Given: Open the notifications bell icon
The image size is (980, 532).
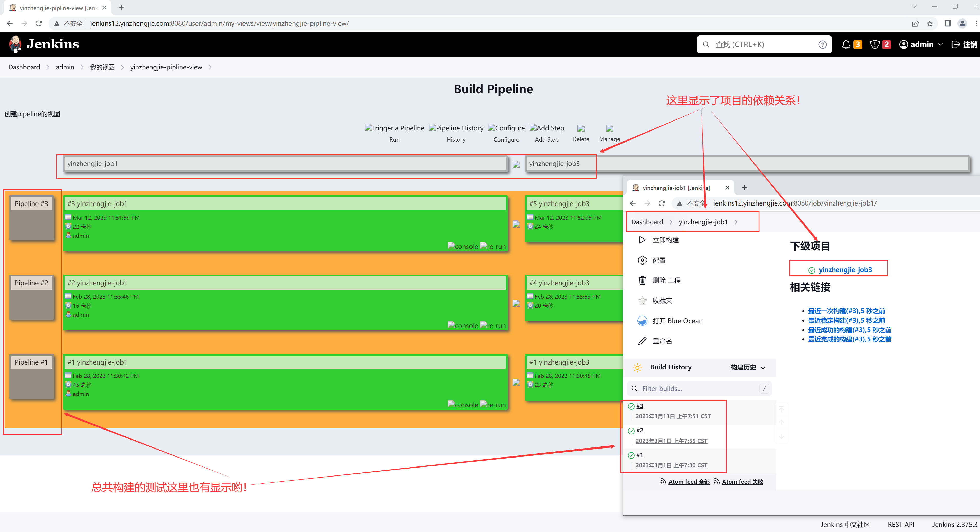Looking at the screenshot, I should [846, 44].
